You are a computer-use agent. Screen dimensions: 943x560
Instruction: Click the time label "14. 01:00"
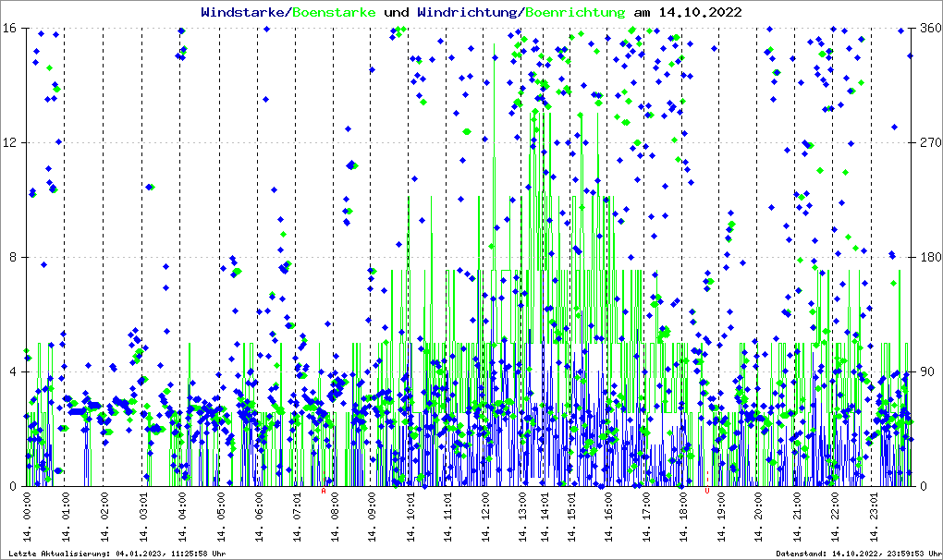point(66,517)
